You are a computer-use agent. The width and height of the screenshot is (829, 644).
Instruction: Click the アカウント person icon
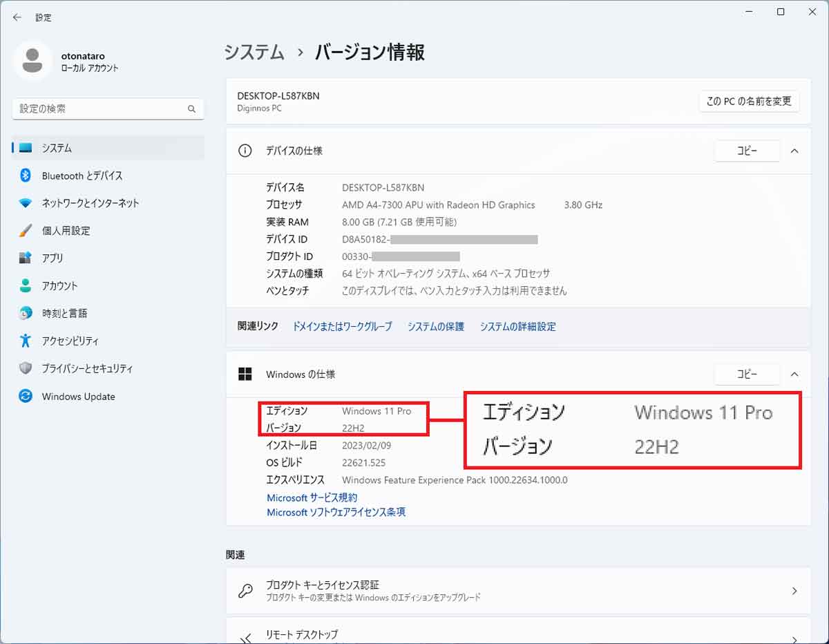(26, 285)
